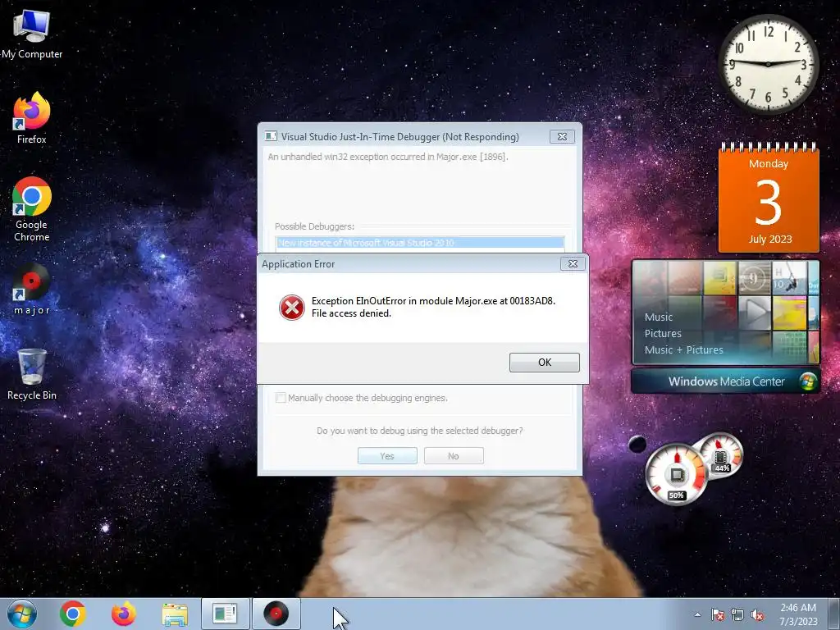This screenshot has height=630, width=840.
Task: Open the My Computer desktop icon
Action: click(x=32, y=34)
